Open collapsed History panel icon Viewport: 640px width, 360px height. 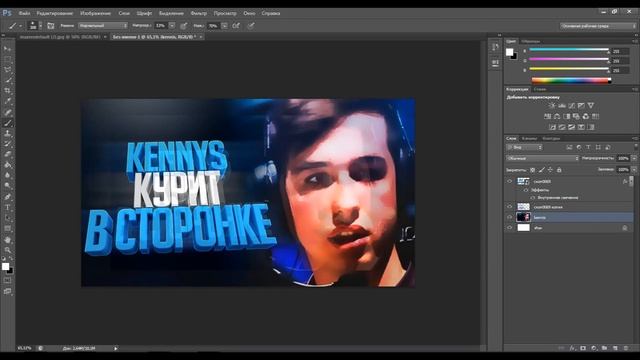click(495, 47)
